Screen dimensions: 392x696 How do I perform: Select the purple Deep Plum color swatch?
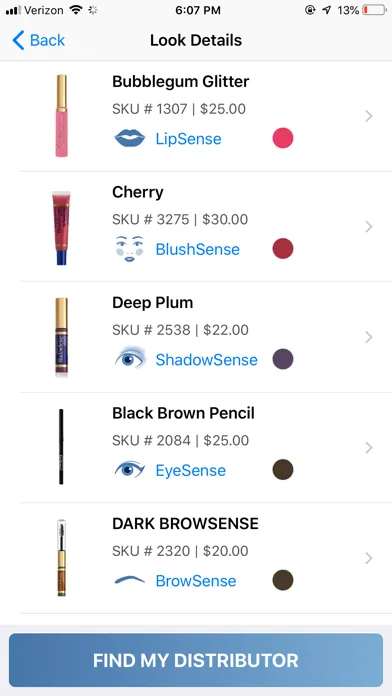pyautogui.click(x=283, y=359)
